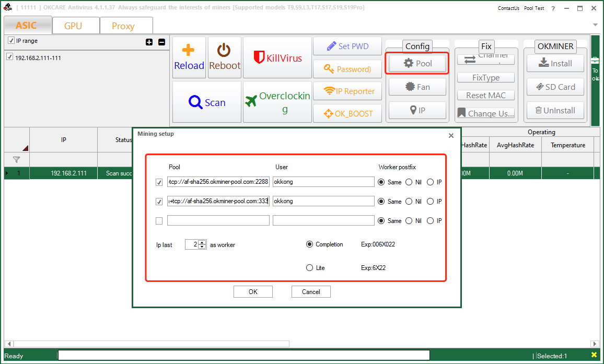Collapse all IP ranges with minus icon
This screenshot has height=364, width=604.
(161, 42)
